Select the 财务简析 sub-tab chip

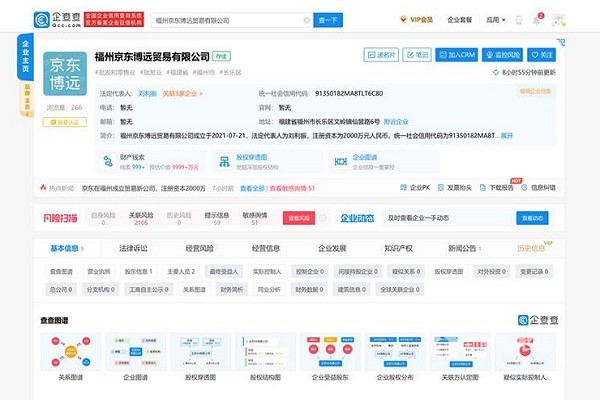point(232,289)
